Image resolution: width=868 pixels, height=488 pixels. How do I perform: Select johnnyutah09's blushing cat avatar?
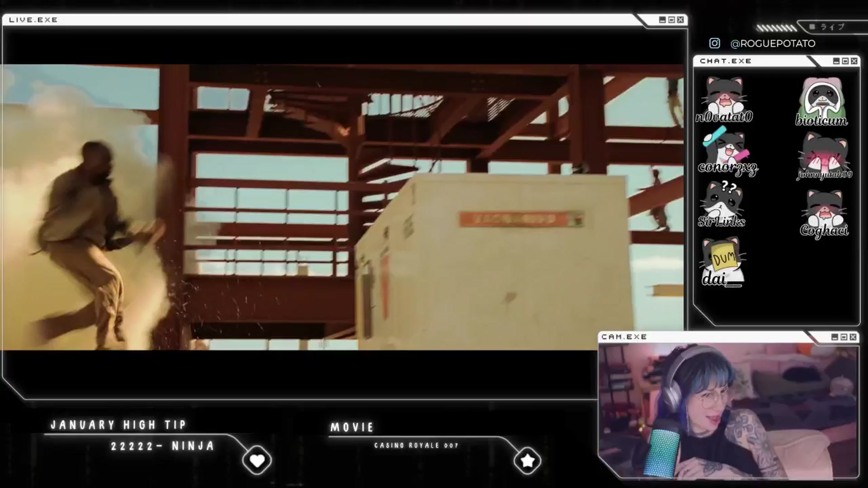[x=824, y=152]
